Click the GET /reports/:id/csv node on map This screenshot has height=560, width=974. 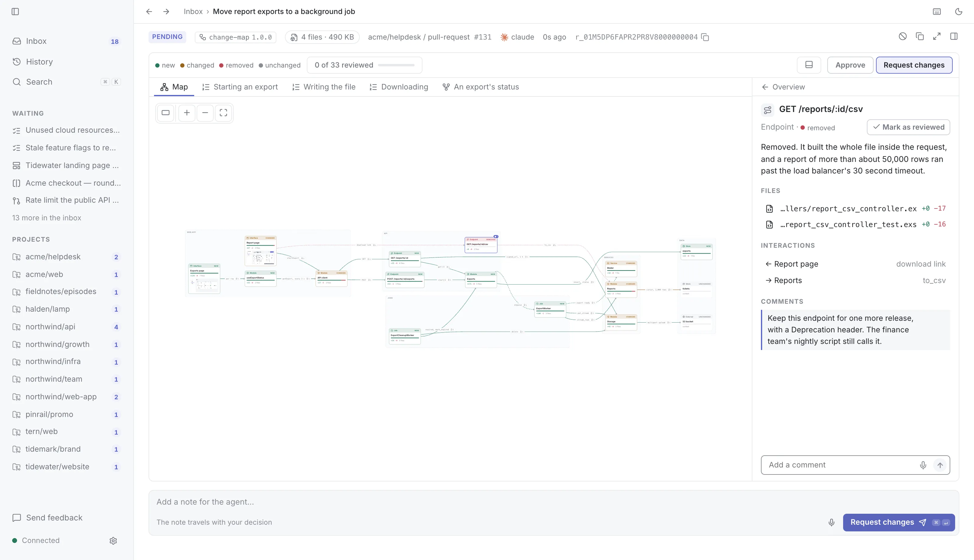click(481, 245)
